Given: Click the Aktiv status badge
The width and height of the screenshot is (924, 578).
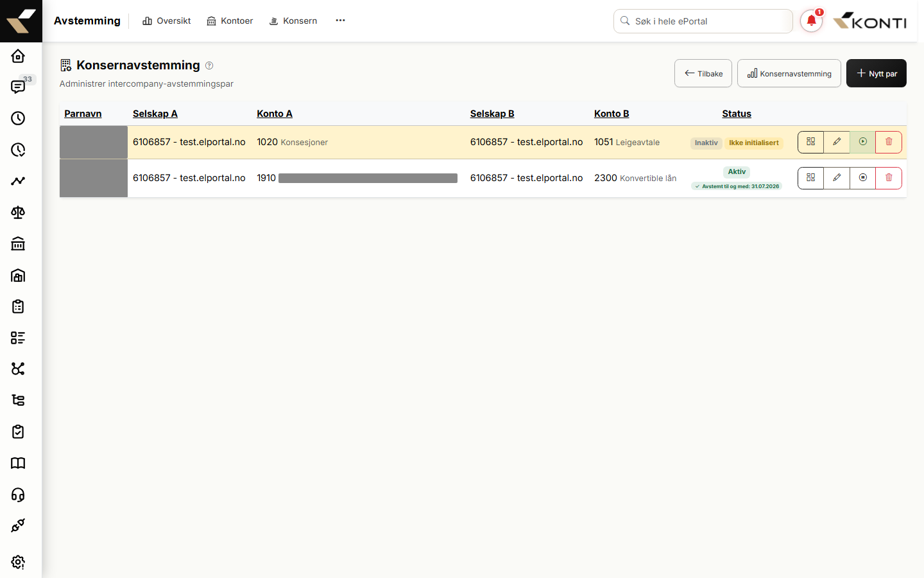Looking at the screenshot, I should [x=737, y=172].
